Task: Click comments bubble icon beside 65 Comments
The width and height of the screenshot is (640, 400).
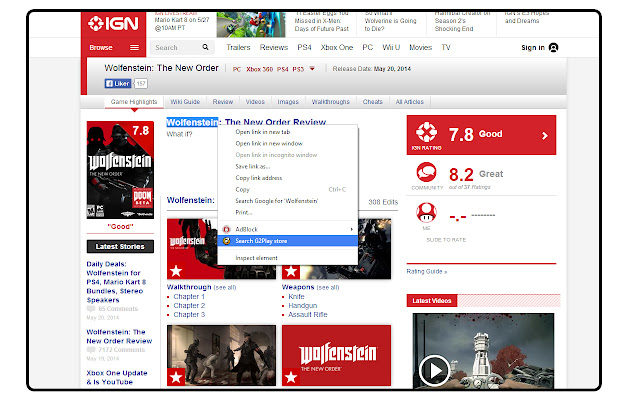Action: click(91, 309)
